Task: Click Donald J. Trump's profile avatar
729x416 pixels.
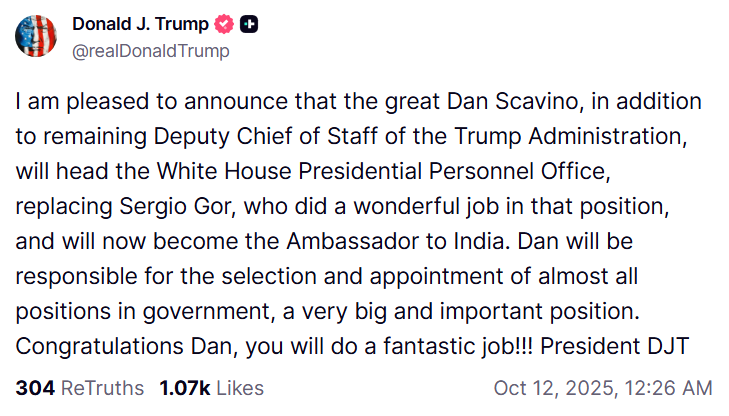Action: tap(35, 35)
